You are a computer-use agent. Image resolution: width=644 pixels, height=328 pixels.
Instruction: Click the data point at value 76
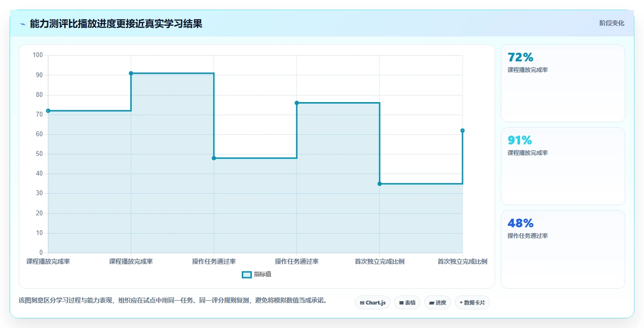click(x=297, y=103)
